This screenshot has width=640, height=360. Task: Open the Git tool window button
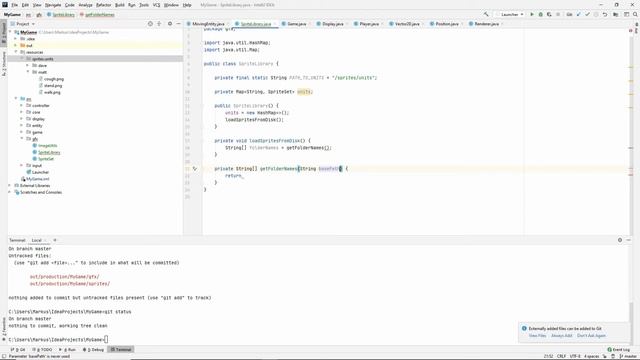tap(18, 349)
